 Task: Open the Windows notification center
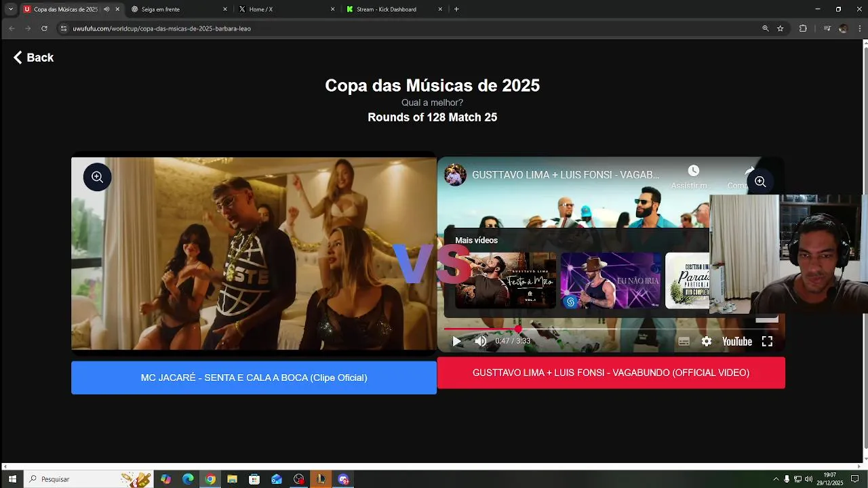coord(854,479)
